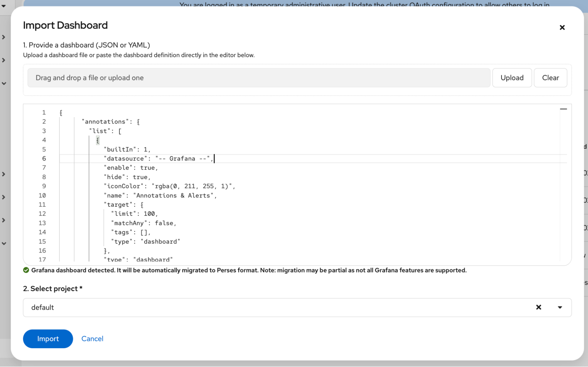
Task: Close the Import Dashboard dialog
Action: point(562,27)
